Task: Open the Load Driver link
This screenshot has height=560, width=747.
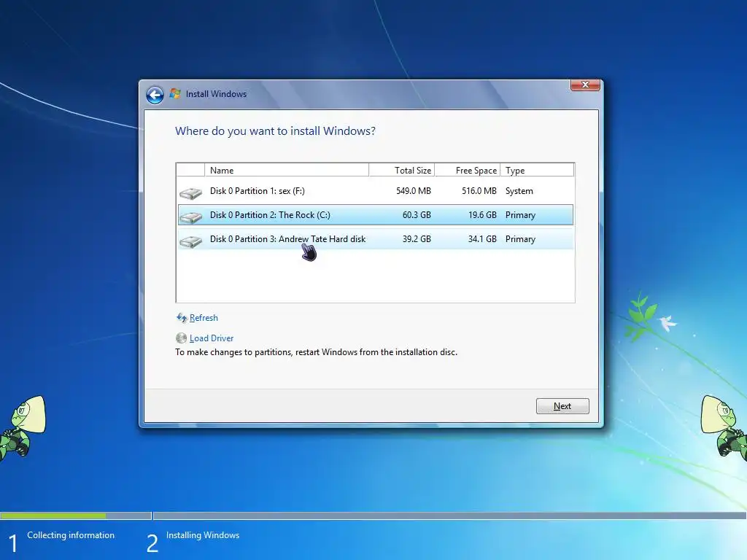Action: (x=212, y=338)
